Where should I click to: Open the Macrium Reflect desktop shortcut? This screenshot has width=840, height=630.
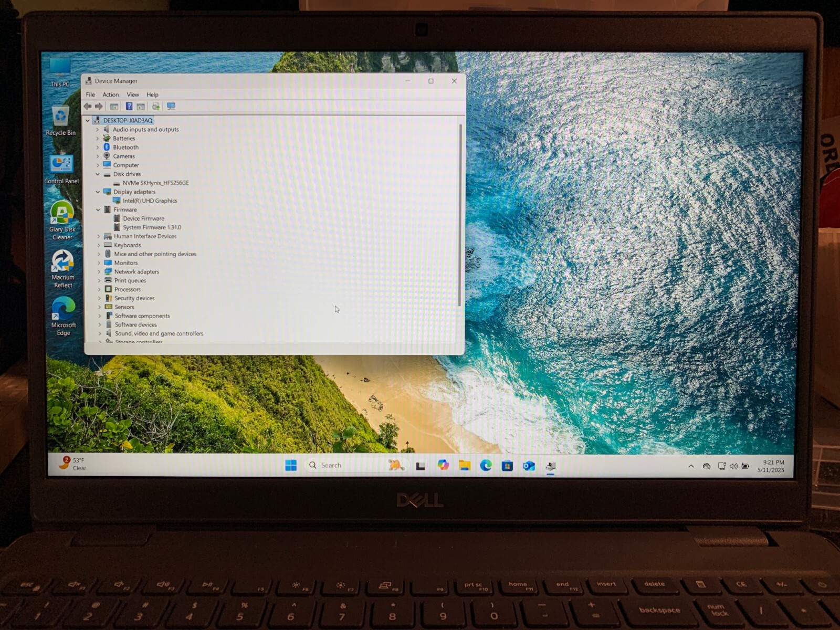tap(63, 269)
